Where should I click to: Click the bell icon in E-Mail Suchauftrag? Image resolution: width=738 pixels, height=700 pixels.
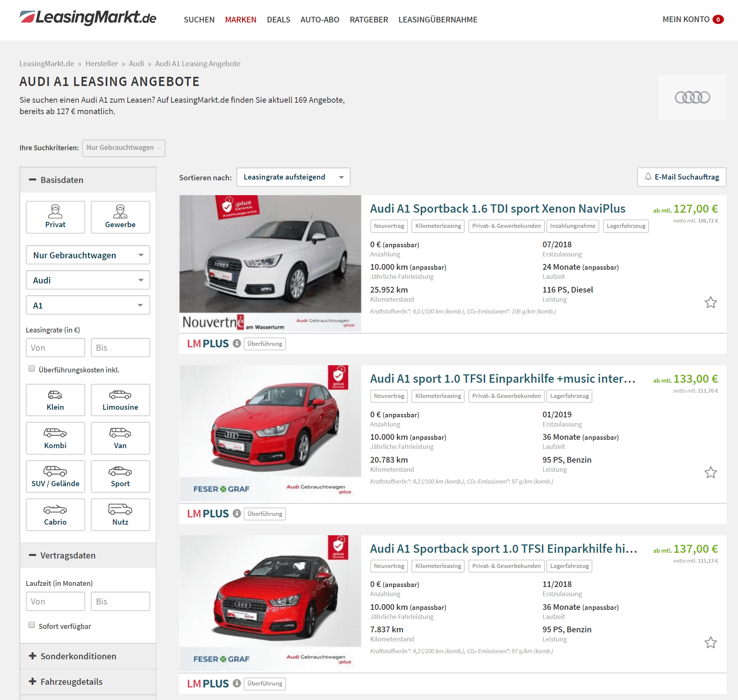pos(648,177)
